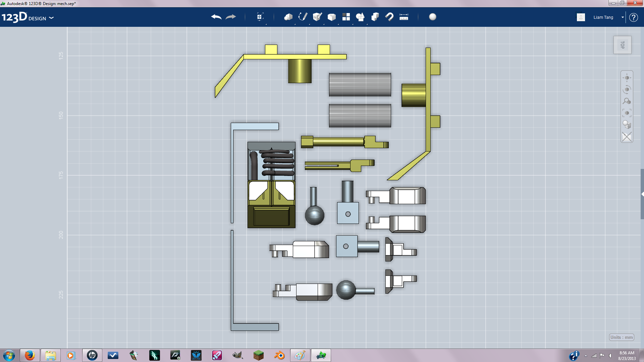Open the Minecraft taskbar icon
Viewport: 644px width, 362px height.
coord(259,355)
